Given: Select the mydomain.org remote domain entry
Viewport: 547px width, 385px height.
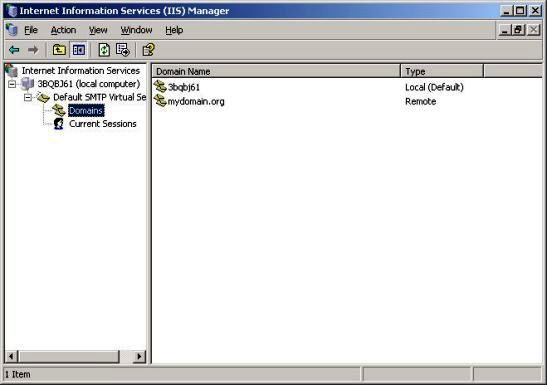Looking at the screenshot, I should click(x=196, y=101).
